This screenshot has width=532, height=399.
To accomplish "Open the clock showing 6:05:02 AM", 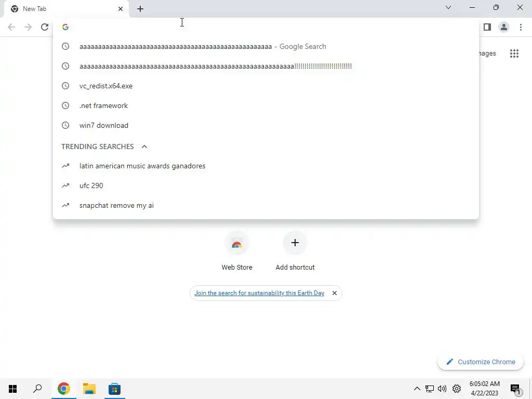I will point(485,389).
